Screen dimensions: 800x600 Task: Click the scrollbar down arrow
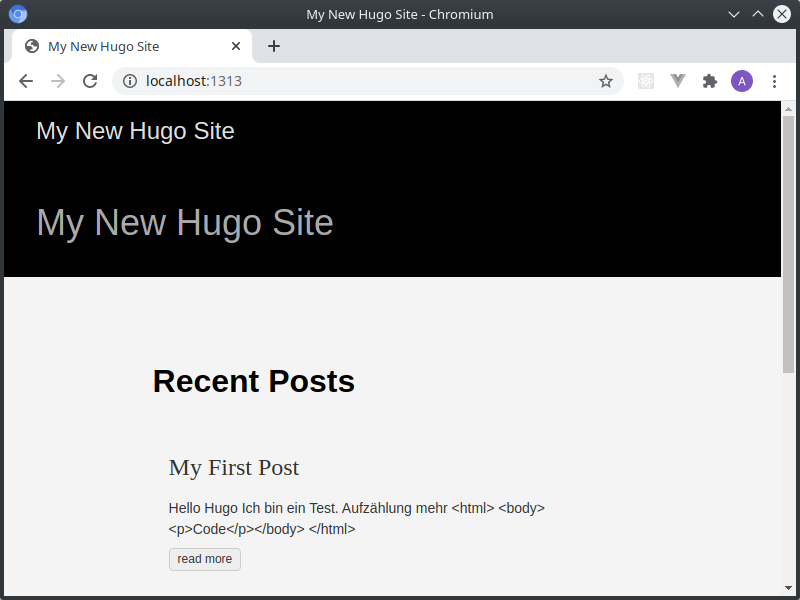[x=788, y=587]
